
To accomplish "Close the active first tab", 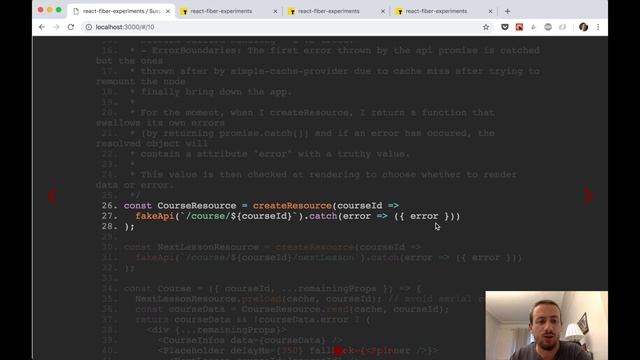I will (x=168, y=11).
